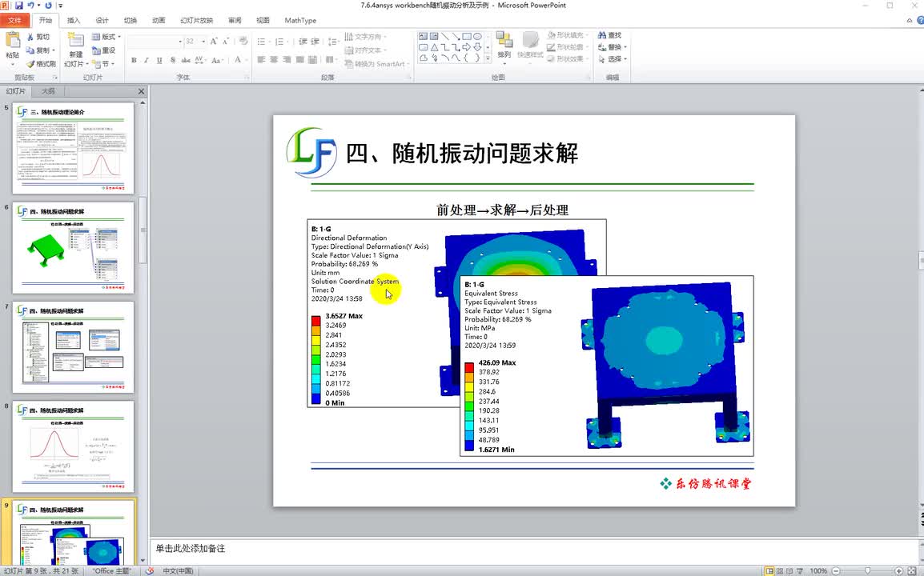The width and height of the screenshot is (924, 576).
Task: Decrease list indent level
Action: 303,42
